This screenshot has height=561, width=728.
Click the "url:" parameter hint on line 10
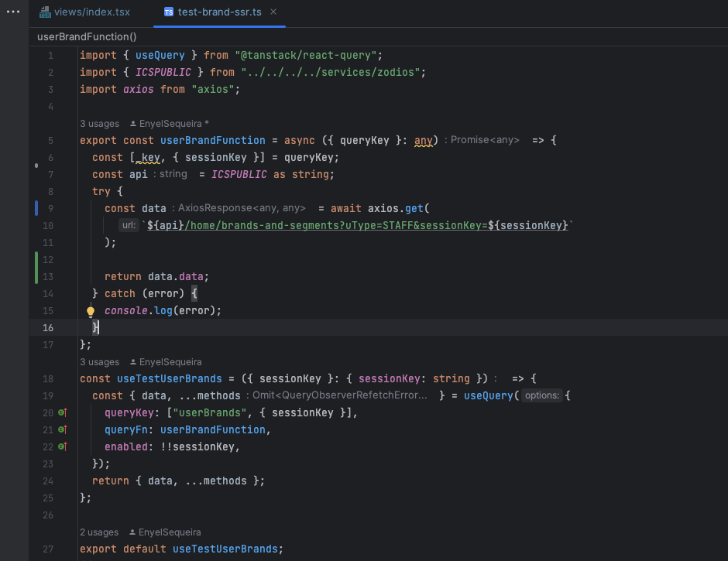pos(129,225)
